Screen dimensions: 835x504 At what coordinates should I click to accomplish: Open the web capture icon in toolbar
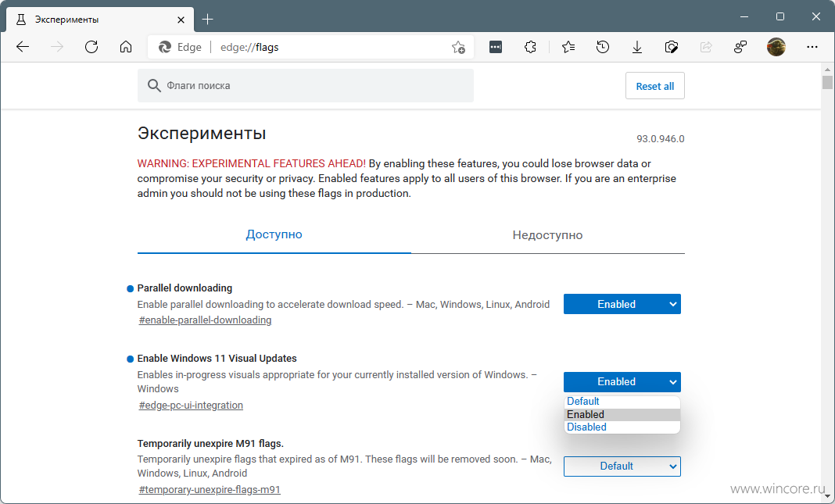(x=672, y=47)
